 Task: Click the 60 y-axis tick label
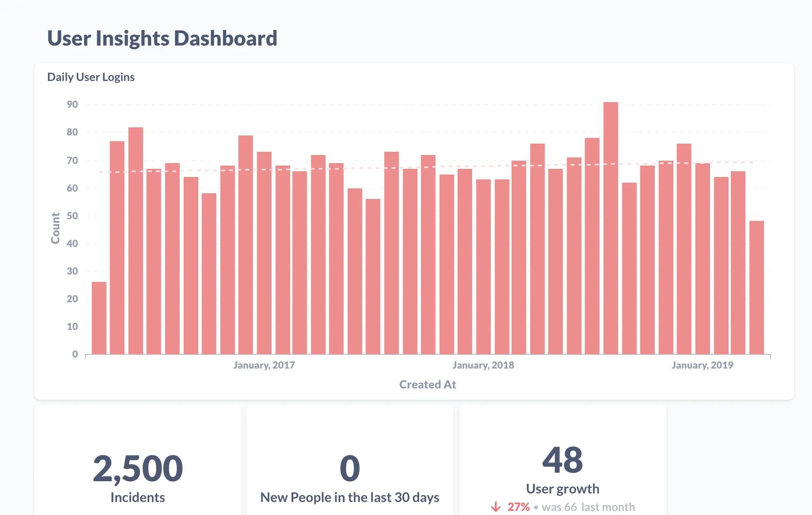coord(72,188)
